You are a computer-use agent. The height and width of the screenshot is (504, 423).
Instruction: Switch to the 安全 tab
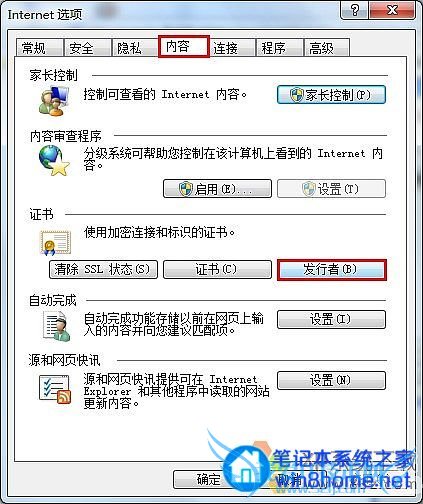[x=87, y=48]
